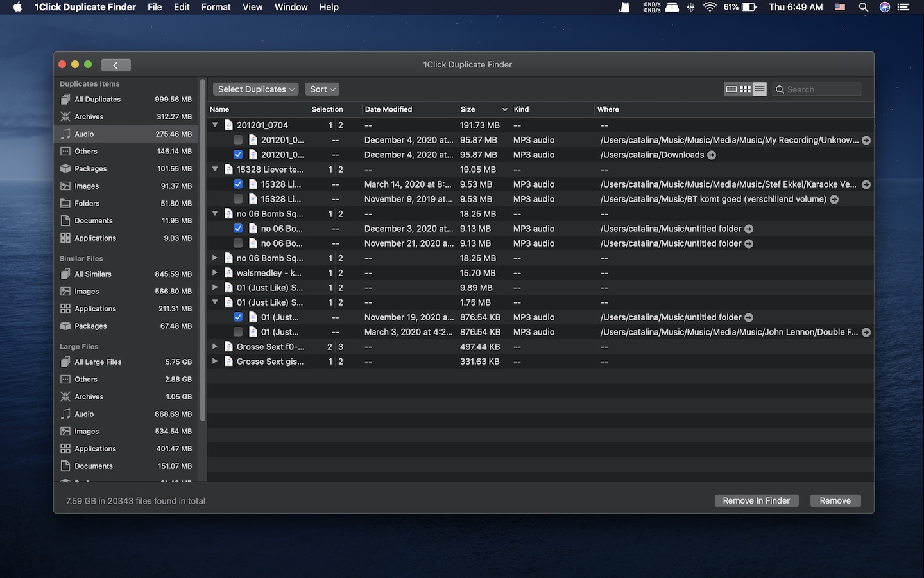This screenshot has width=924, height=578.
Task: Check the 201201_0 file in My Recording folder
Action: pos(238,140)
